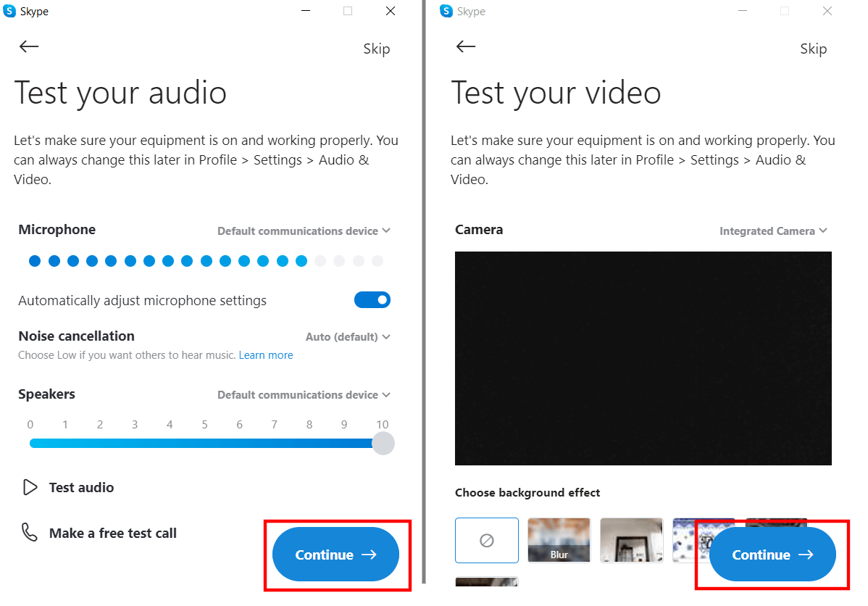Close the Test your video Skype window

(827, 11)
